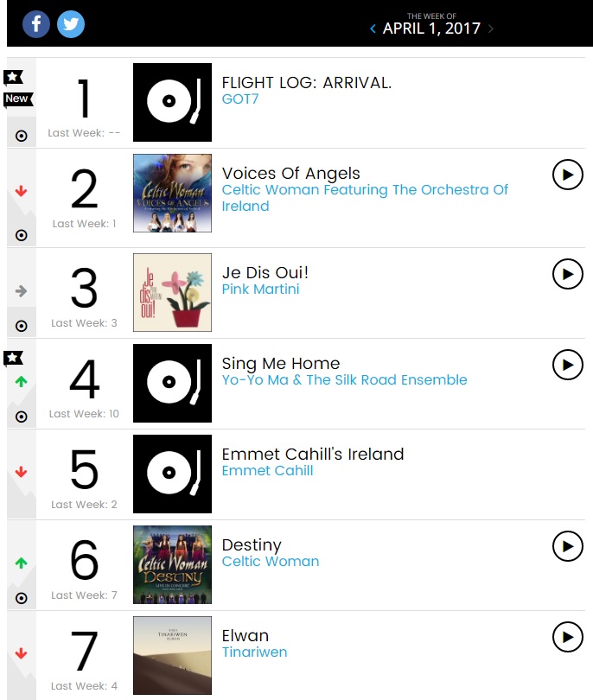Open Tinariwen artist link

pos(254,652)
